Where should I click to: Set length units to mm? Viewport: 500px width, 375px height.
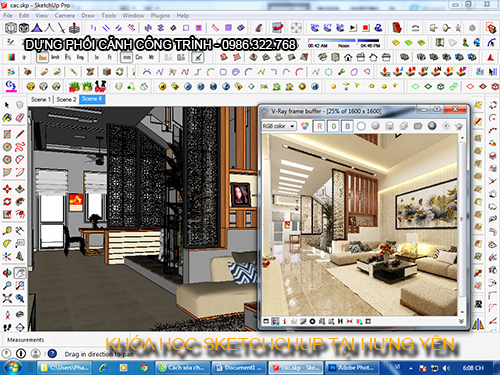tap(127, 57)
